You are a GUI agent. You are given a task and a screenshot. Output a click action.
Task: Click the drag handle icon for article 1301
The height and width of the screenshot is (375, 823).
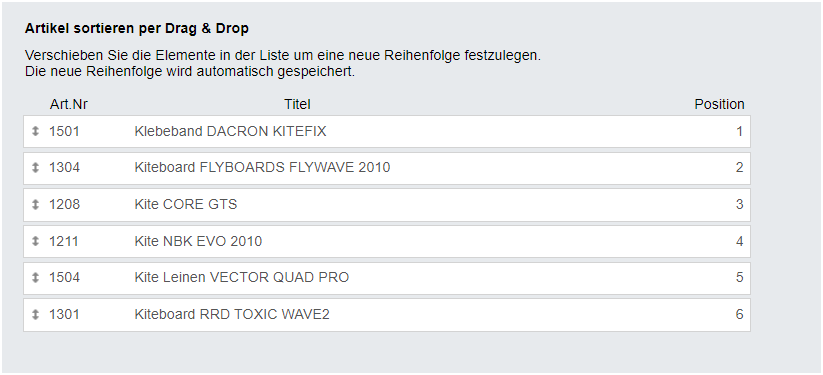click(x=35, y=314)
